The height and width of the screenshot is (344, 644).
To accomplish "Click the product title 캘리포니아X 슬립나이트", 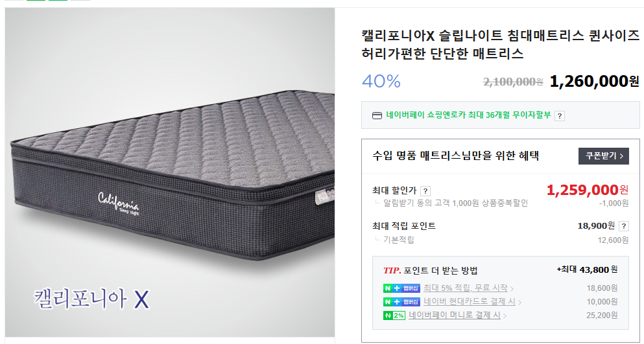I will 500,45.
